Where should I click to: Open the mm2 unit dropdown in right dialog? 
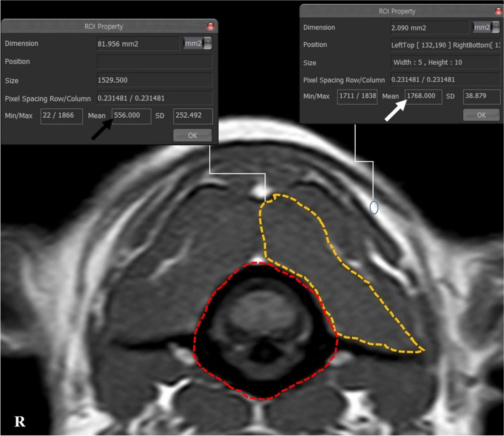pos(486,27)
